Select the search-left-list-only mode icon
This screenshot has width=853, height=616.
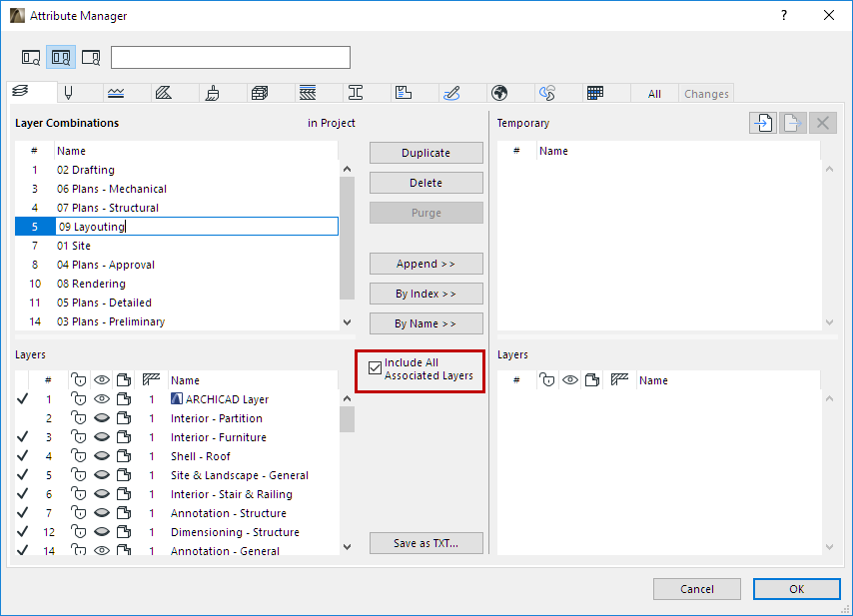point(31,57)
